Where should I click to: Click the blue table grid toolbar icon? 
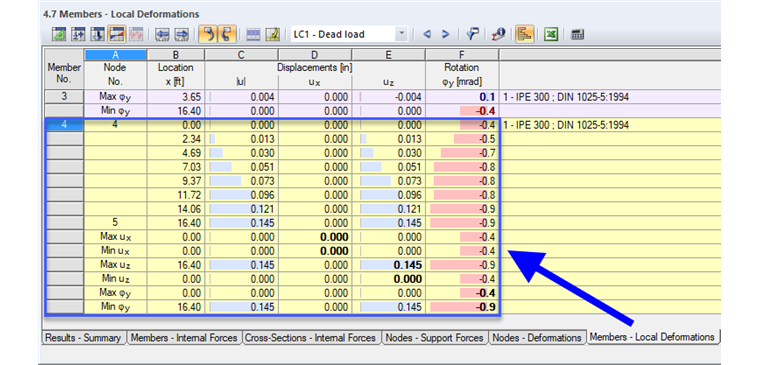[x=253, y=34]
